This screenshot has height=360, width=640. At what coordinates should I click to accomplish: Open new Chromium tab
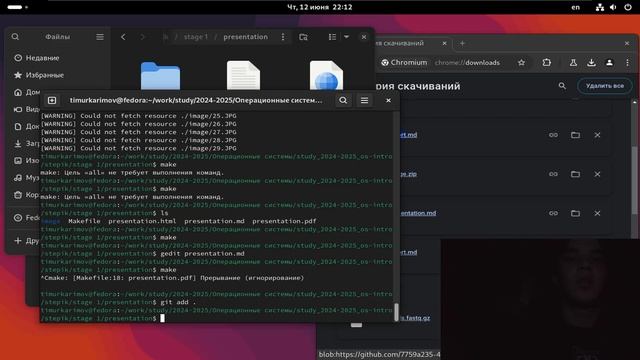pyautogui.click(x=462, y=43)
